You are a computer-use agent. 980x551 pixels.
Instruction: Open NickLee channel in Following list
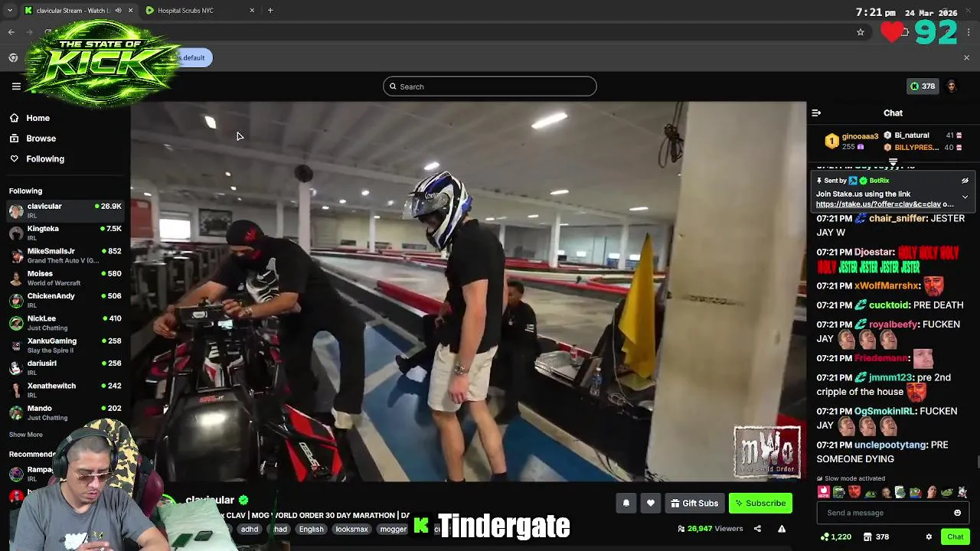[65, 322]
